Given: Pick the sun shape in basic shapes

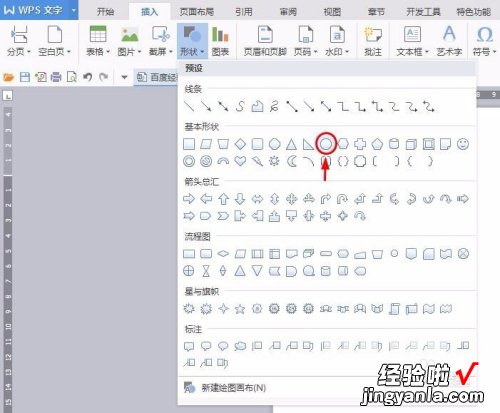Looking at the screenshot, I should (x=274, y=161).
